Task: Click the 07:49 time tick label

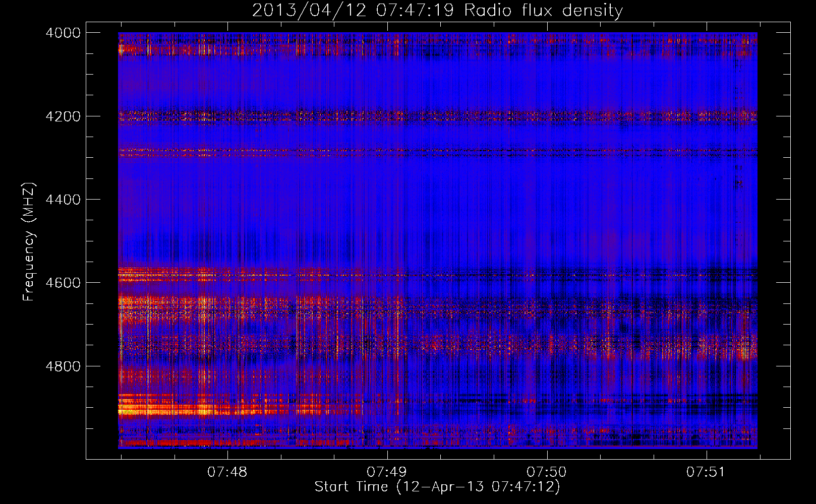Action: pyautogui.click(x=387, y=472)
